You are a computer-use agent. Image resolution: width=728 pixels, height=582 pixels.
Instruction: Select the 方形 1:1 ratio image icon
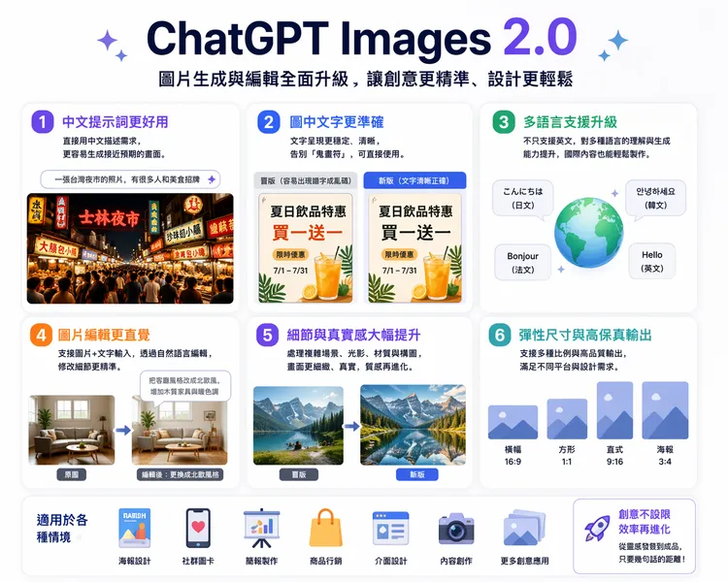567,419
